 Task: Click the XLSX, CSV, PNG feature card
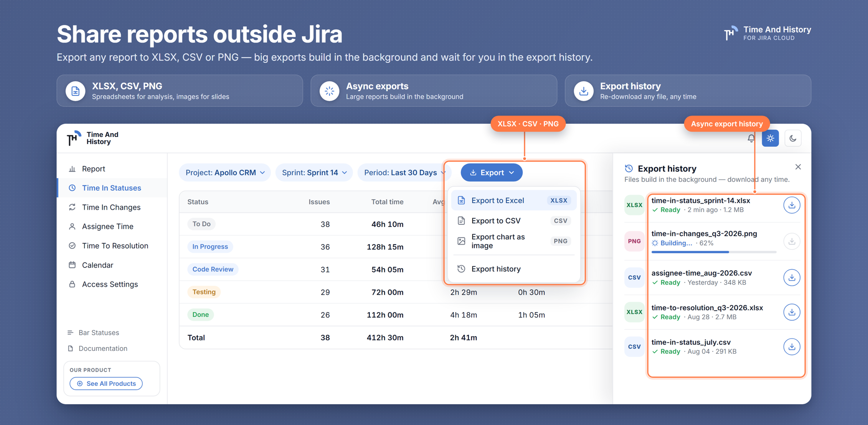(180, 91)
